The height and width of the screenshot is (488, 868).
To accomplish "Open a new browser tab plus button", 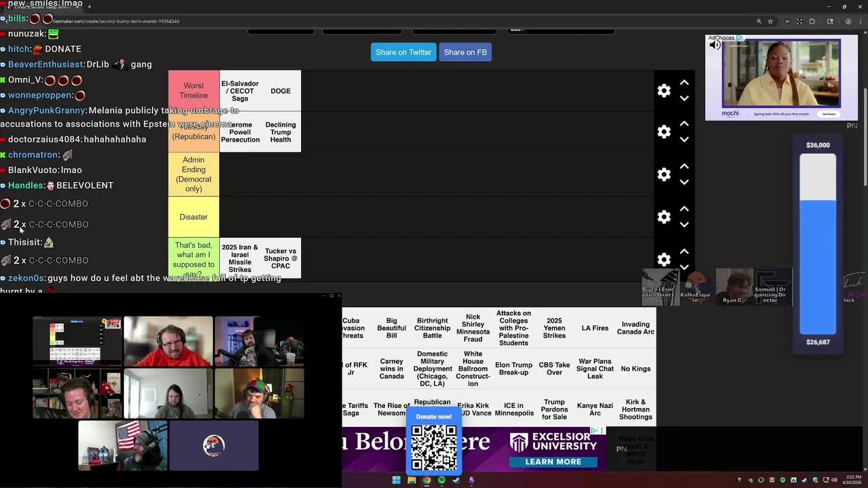I will [x=89, y=7].
